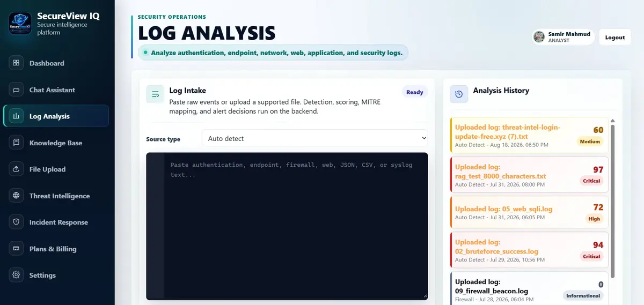Image resolution: width=644 pixels, height=305 pixels.
Task: Click the File Upload cloud icon
Action: 17,169
